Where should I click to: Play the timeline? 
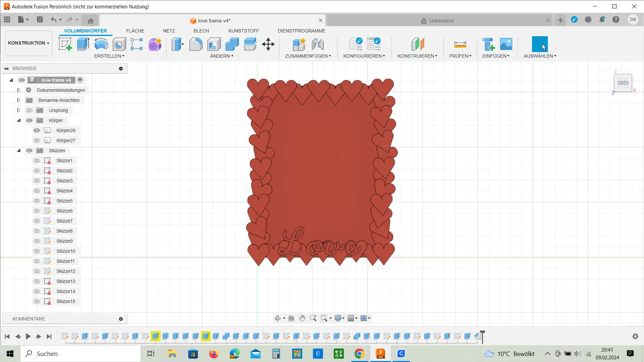click(28, 336)
